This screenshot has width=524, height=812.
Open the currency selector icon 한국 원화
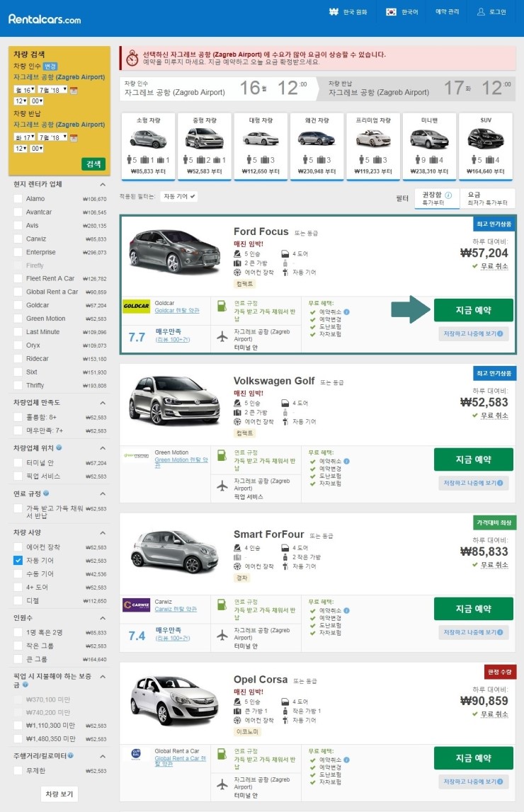tap(334, 11)
